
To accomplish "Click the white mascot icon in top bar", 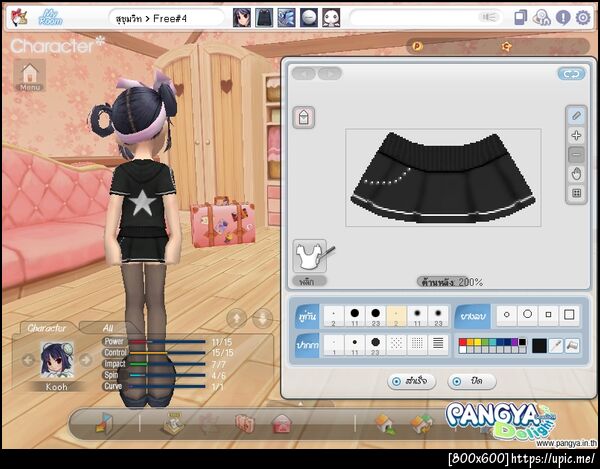I will click(x=331, y=18).
